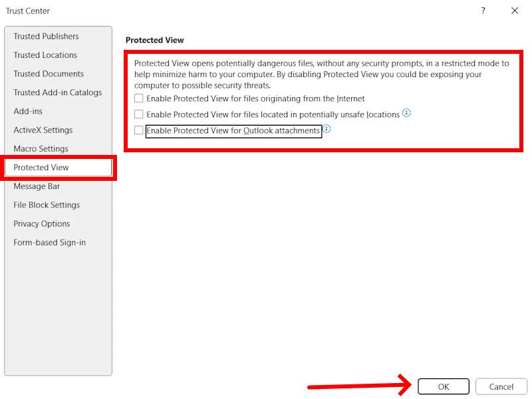Open Trusted Add-in Catalogs

pyautogui.click(x=57, y=92)
